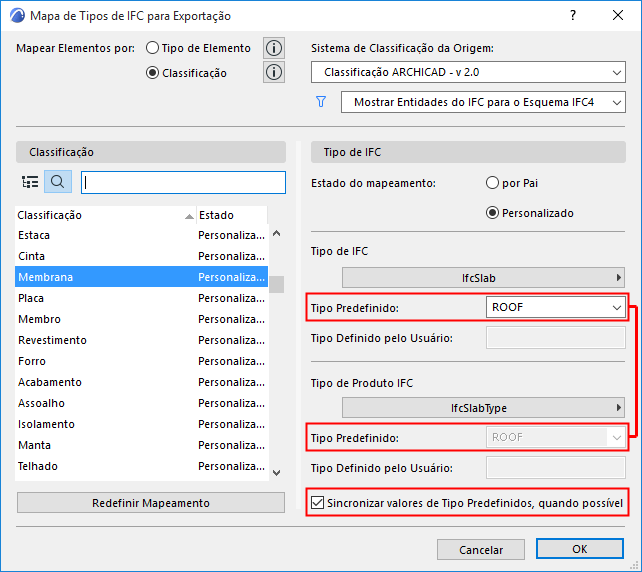The image size is (642, 572).
Task: Sort by Classificação column header
Action: 106,215
